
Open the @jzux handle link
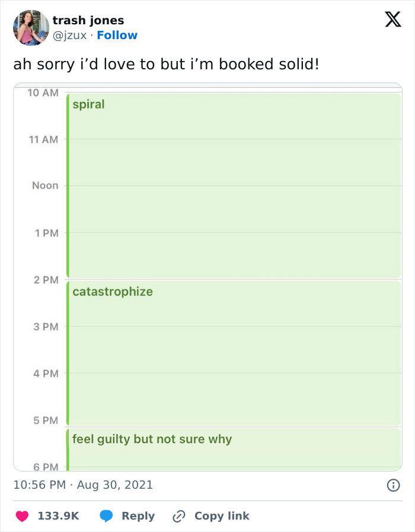point(71,36)
